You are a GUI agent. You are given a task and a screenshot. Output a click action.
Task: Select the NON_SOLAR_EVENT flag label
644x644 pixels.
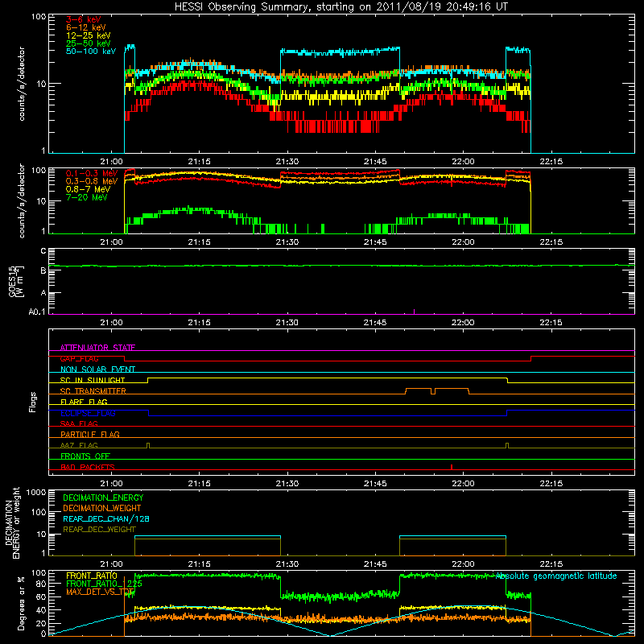point(97,369)
